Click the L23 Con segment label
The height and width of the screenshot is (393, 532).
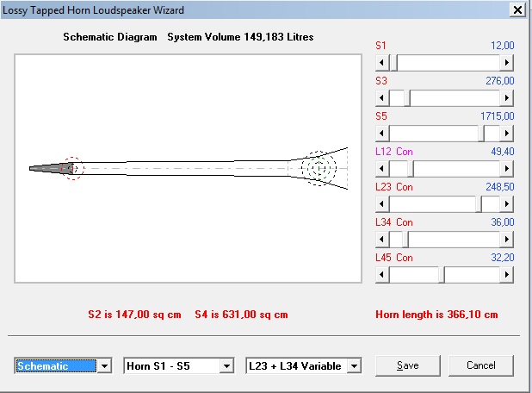click(394, 187)
